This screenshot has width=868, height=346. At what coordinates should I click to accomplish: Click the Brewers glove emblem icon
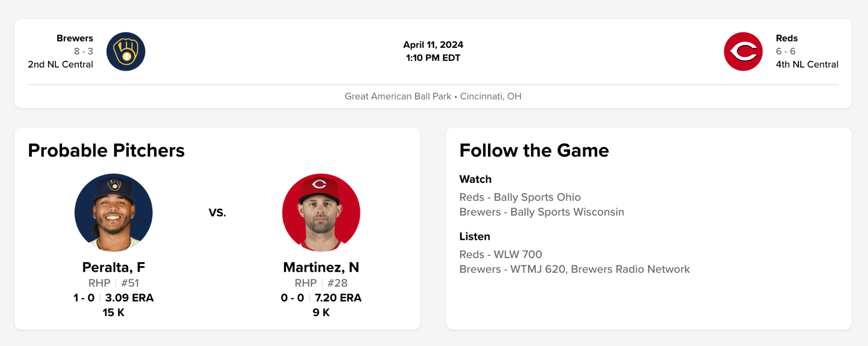[x=125, y=52]
